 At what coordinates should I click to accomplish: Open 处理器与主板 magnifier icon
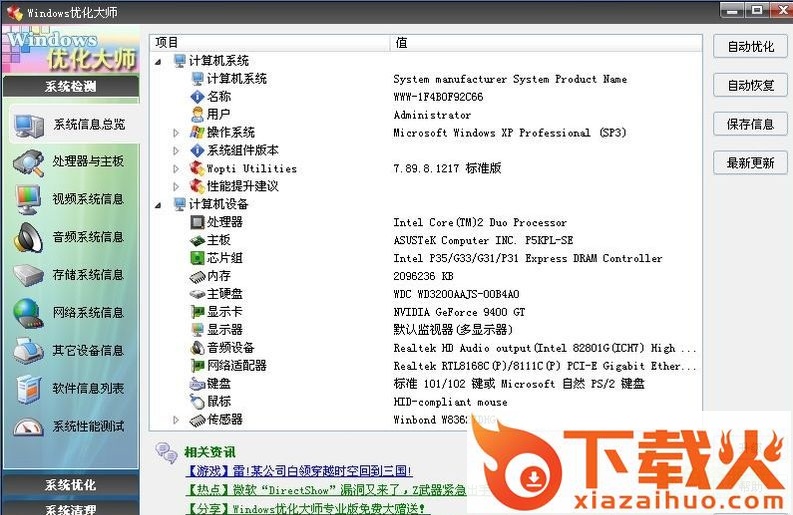coord(28,162)
